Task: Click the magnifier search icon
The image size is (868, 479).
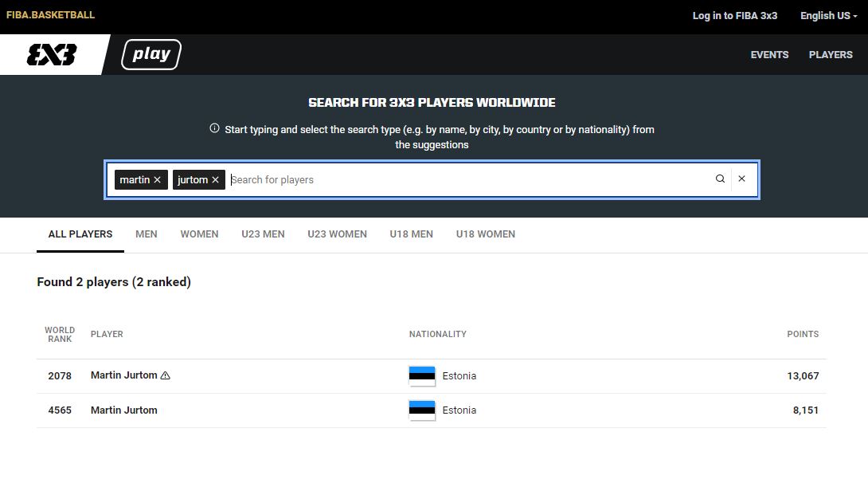Action: 720,179
